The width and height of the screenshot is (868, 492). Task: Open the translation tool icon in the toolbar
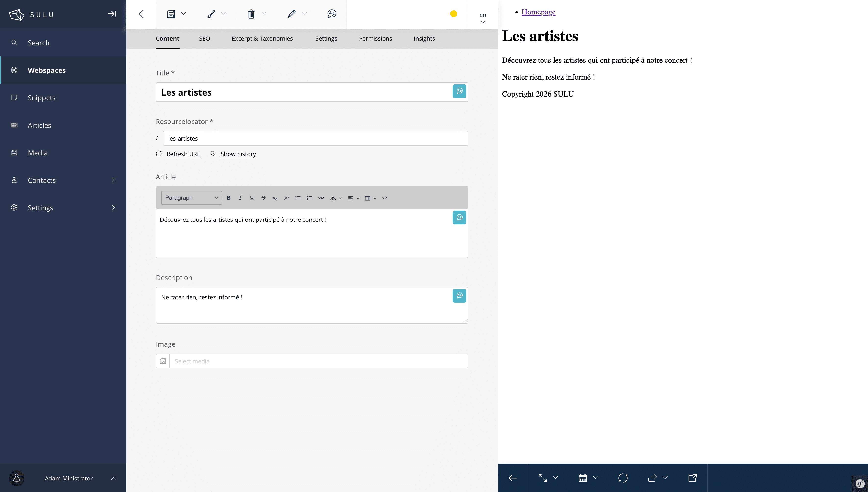(x=331, y=14)
